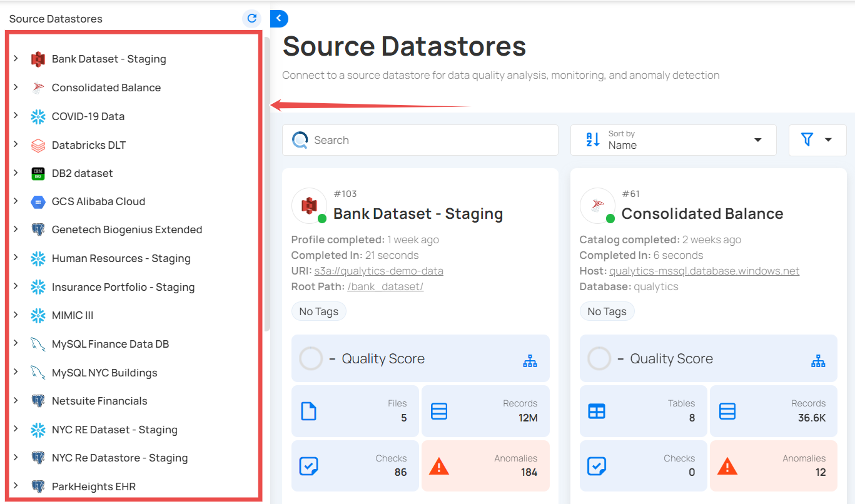
Task: Click the Consolidated Balance card title
Action: tap(702, 214)
